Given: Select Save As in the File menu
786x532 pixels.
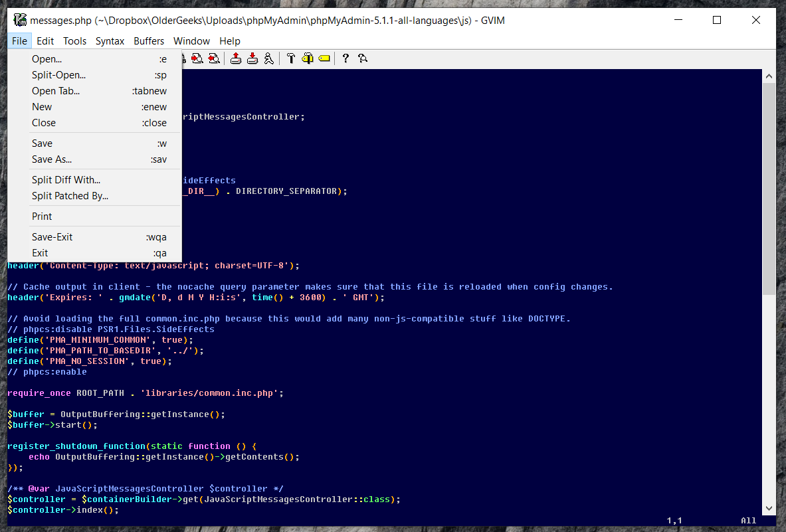Looking at the screenshot, I should pyautogui.click(x=52, y=159).
